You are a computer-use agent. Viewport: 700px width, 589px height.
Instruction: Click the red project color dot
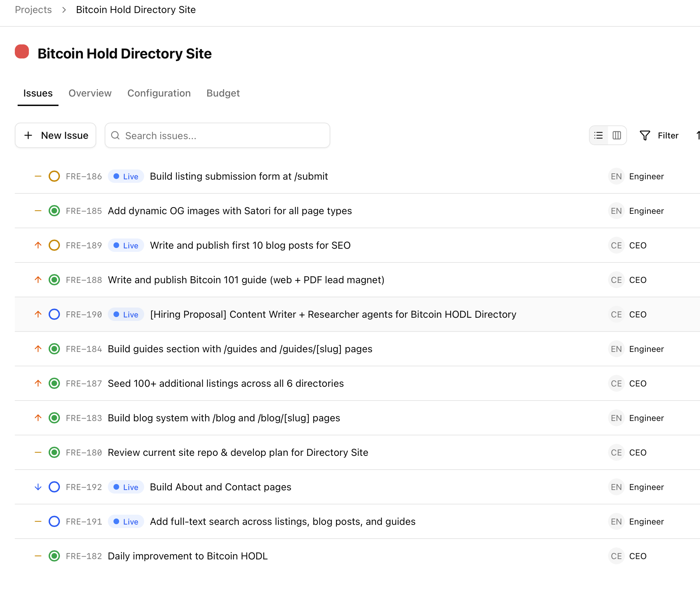click(22, 53)
